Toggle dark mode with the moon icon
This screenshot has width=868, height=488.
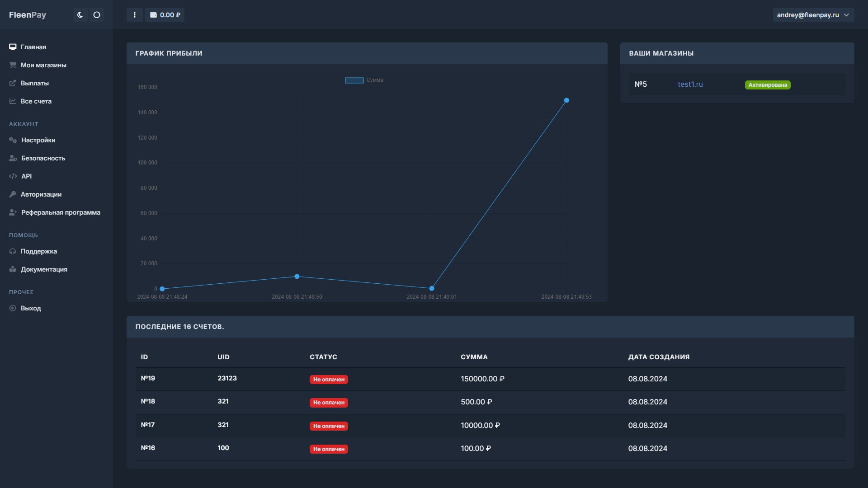click(x=80, y=15)
